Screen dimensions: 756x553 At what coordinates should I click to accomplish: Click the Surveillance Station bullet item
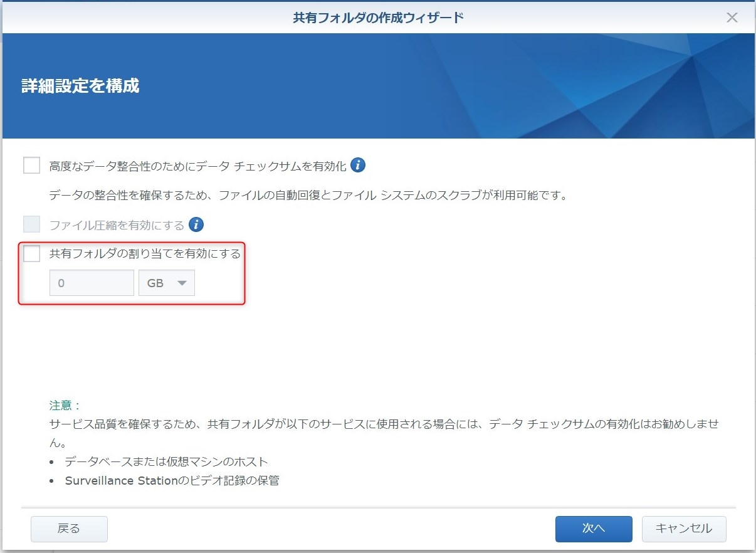172,481
